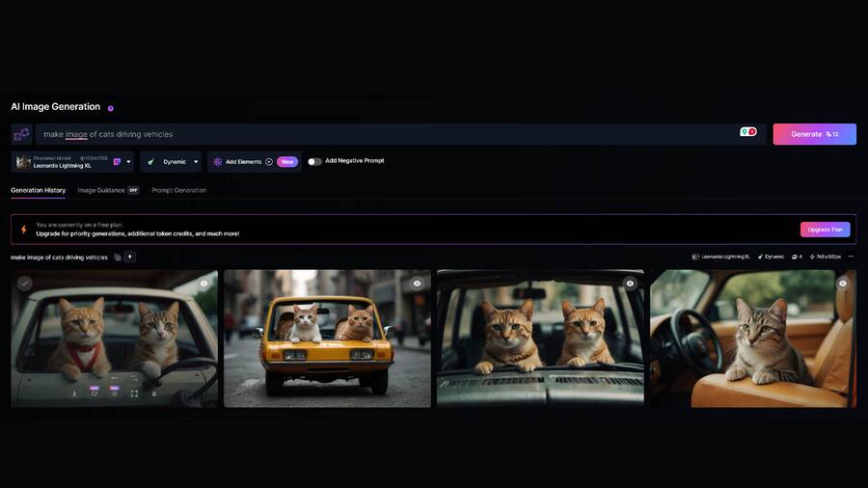Select the first image using its checkmark circle
Viewport: 868px width, 488px height.
coord(25,284)
